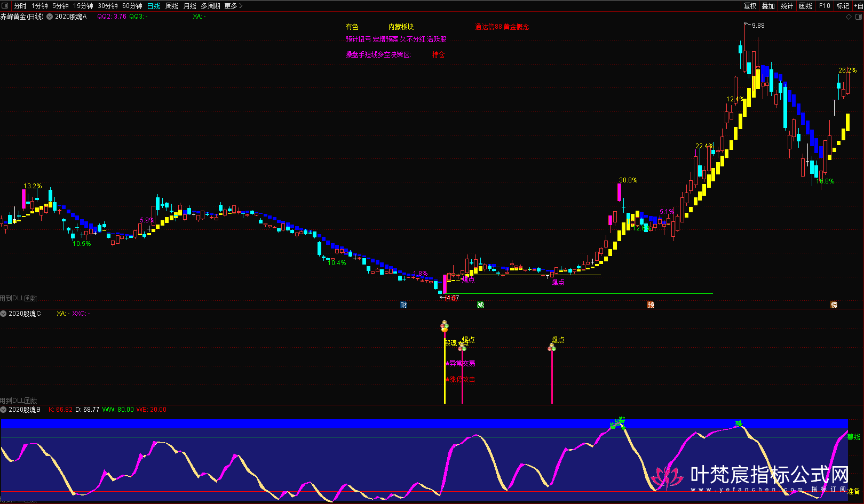Expand the 2020股魂C indicator dropdown
Image resolution: width=864 pixels, height=504 pixels.
tap(3, 314)
